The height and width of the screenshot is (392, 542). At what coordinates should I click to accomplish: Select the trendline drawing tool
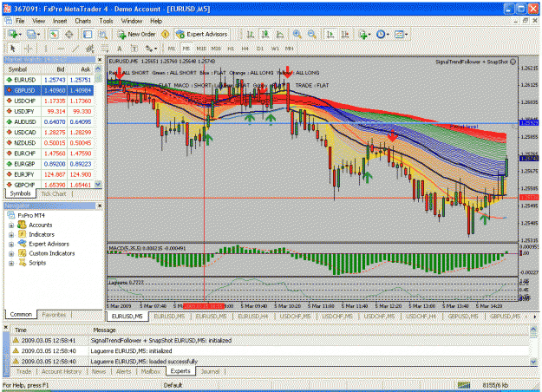[75, 49]
